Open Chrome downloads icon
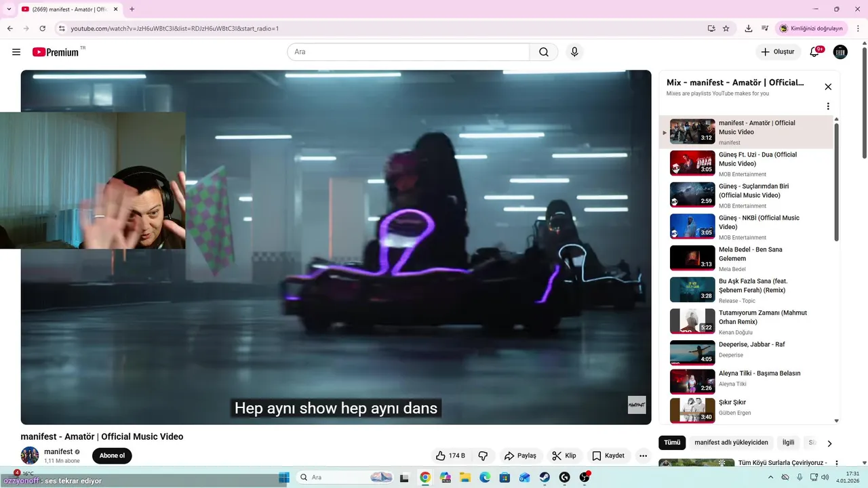The width and height of the screenshot is (868, 488). [x=749, y=28]
